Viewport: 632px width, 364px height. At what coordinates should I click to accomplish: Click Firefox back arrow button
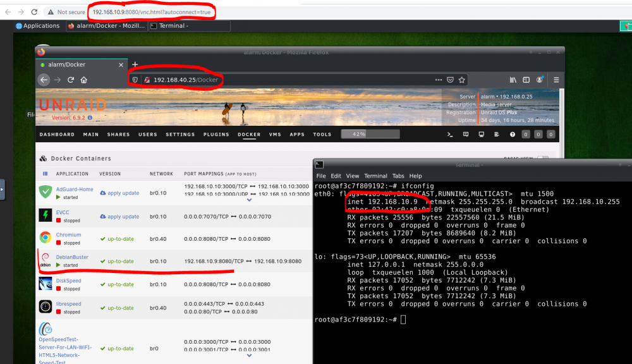(44, 80)
